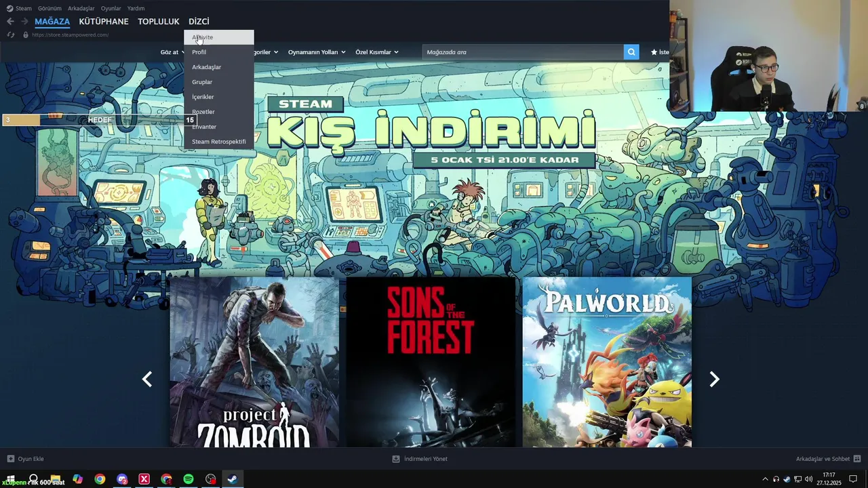Click the padlock icon beside the URL

click(x=26, y=35)
